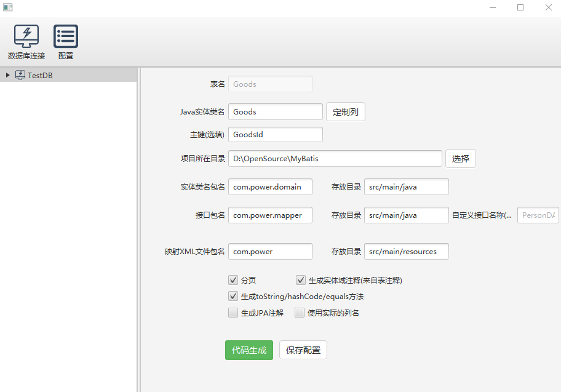Click the 保存配置 button
561x392 pixels.
click(x=303, y=350)
